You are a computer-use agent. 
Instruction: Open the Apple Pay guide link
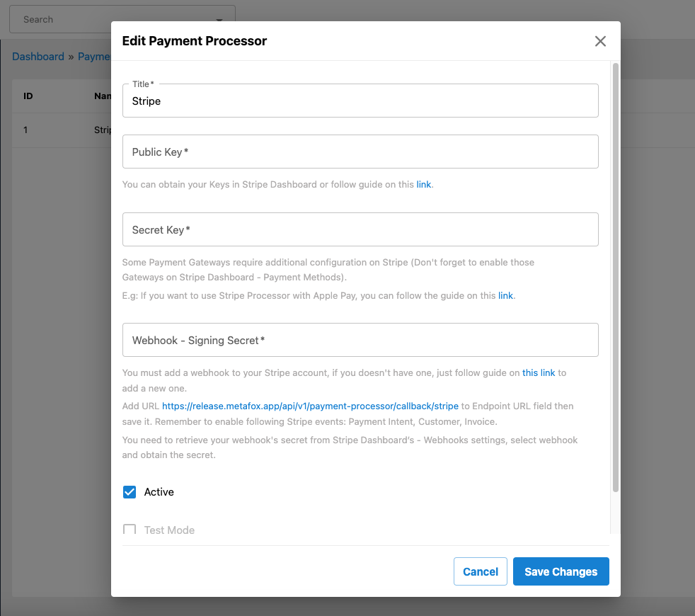(x=505, y=296)
